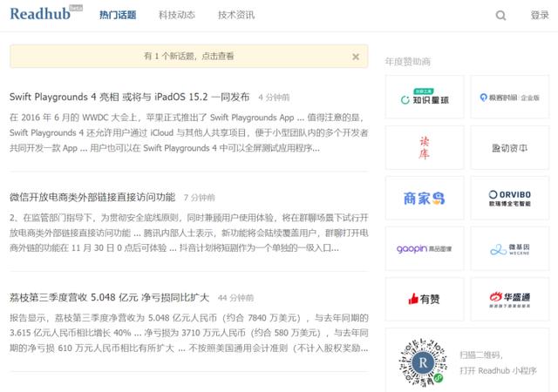The height and width of the screenshot is (392, 558).
Task: Open the ORVIBO sponsor logo
Action: (x=510, y=198)
